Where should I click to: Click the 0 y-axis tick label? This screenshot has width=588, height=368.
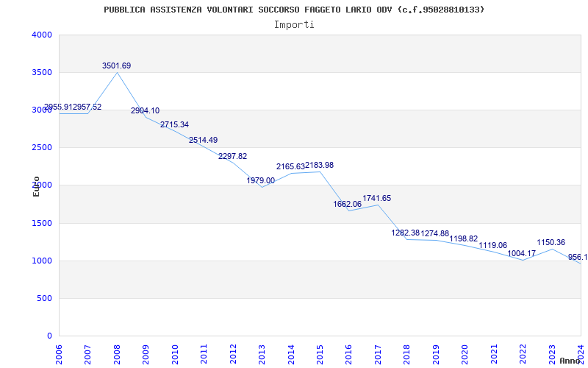point(49,336)
